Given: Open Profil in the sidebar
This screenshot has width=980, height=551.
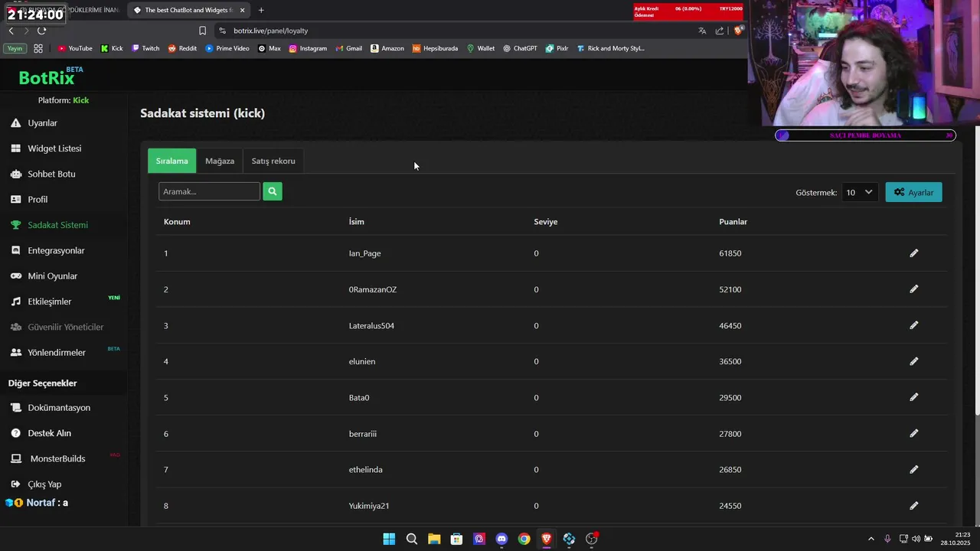Looking at the screenshot, I should (x=38, y=200).
